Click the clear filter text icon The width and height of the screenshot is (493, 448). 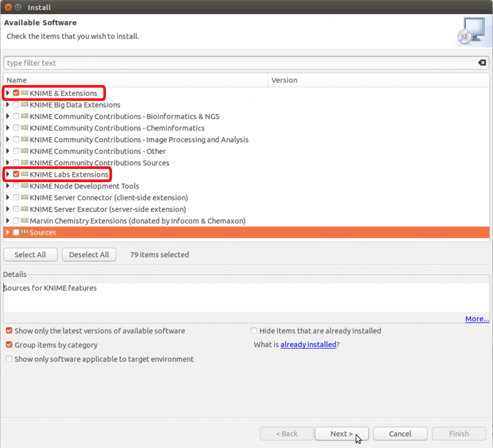[x=481, y=63]
